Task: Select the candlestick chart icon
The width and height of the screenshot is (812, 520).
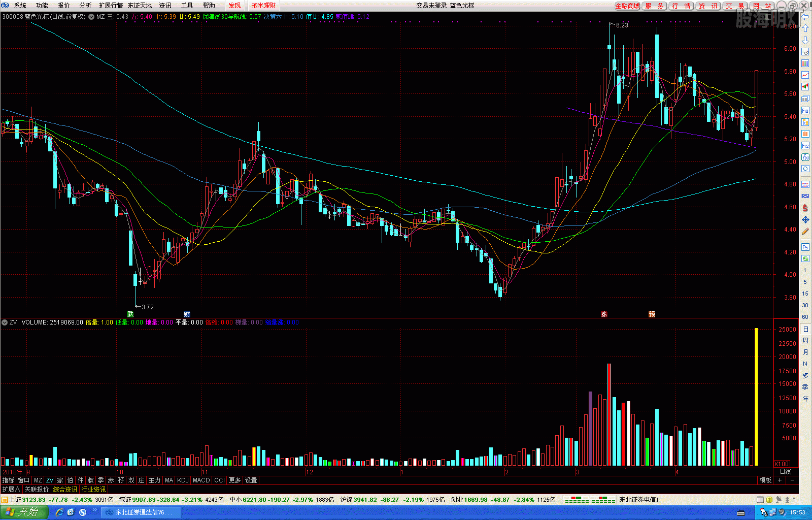Action: pyautogui.click(x=805, y=87)
